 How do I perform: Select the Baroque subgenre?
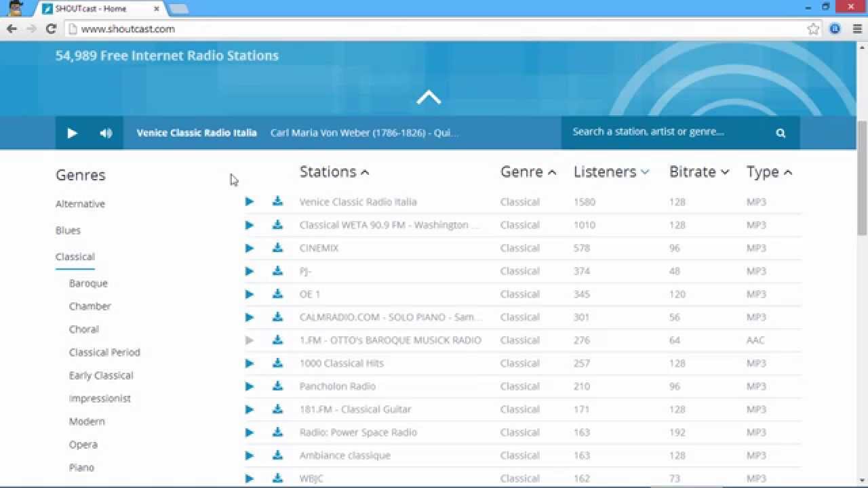pos(88,283)
